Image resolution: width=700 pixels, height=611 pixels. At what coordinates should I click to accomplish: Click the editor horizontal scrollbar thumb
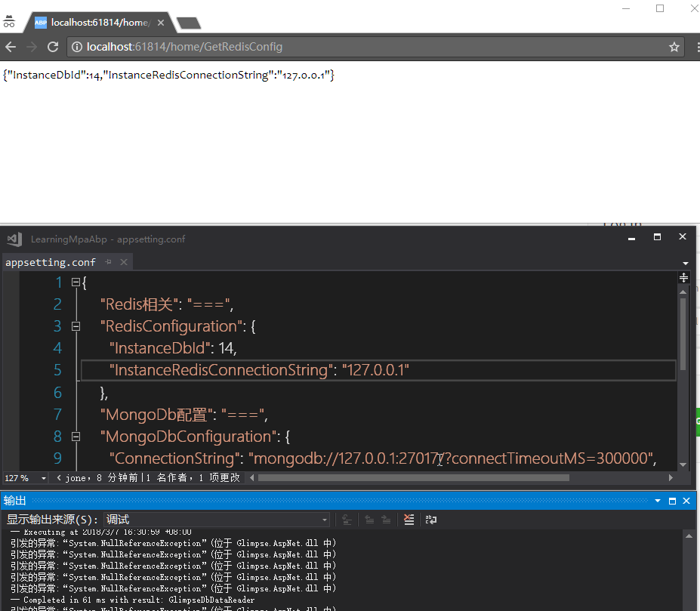pyautogui.click(x=413, y=478)
